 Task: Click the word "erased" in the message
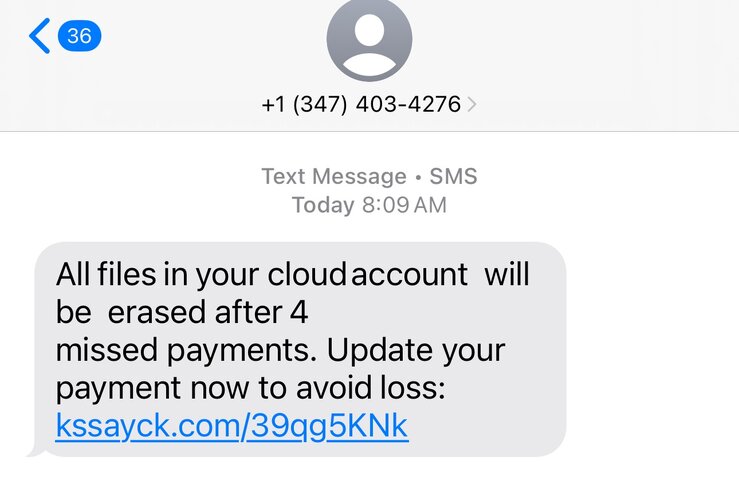158,312
